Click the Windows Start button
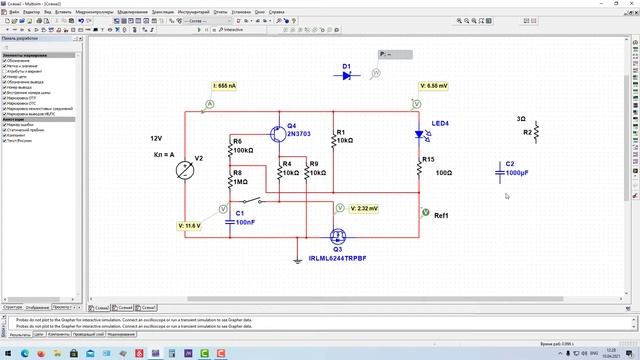This screenshot has width=640, height=360. pos(7,353)
